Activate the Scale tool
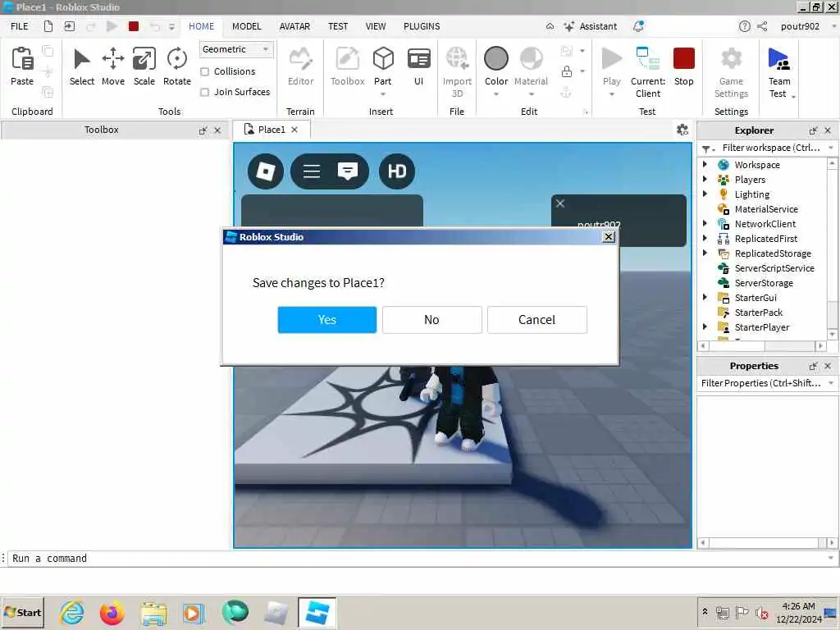This screenshot has width=840, height=630. pos(144,66)
